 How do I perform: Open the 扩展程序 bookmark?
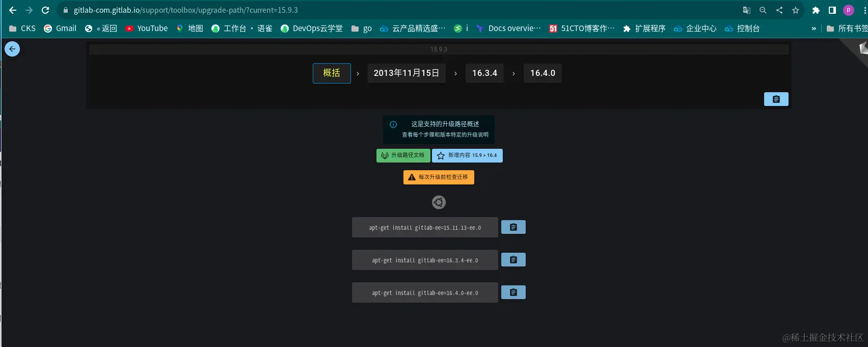coord(644,29)
